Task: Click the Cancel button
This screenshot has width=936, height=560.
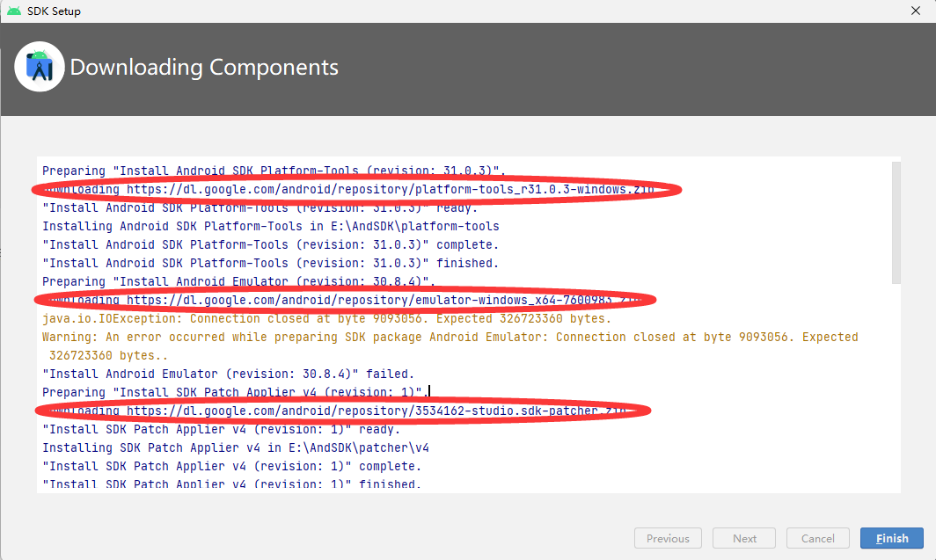Action: pos(817,538)
